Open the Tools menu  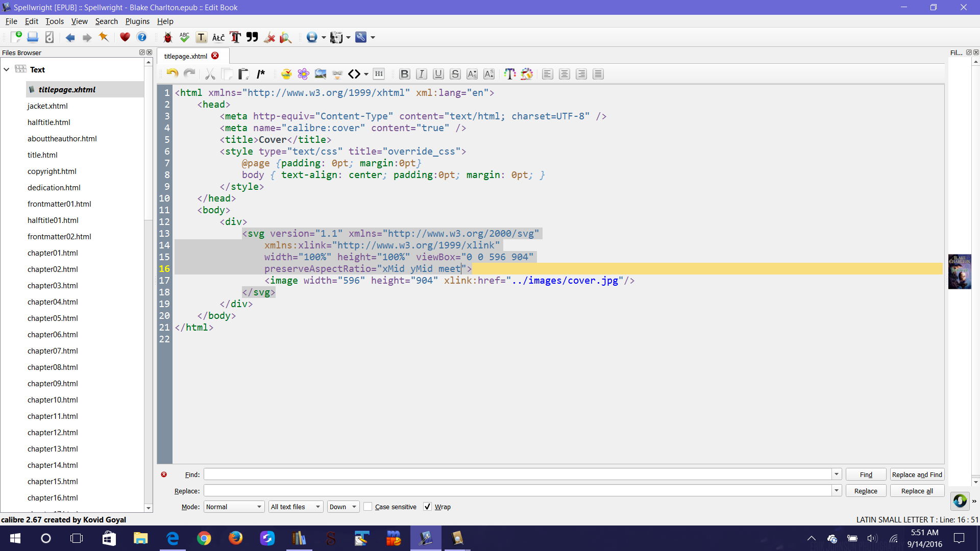point(54,21)
